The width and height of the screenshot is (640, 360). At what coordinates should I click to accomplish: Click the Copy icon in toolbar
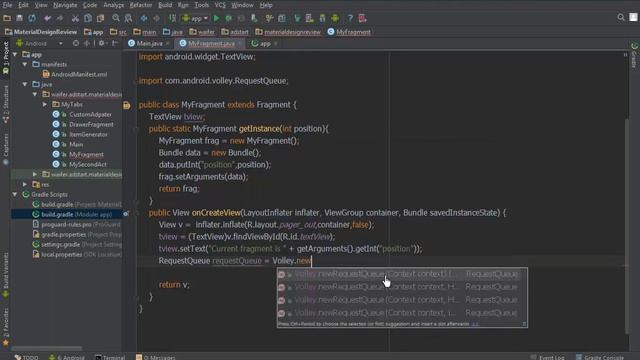pos(88,18)
